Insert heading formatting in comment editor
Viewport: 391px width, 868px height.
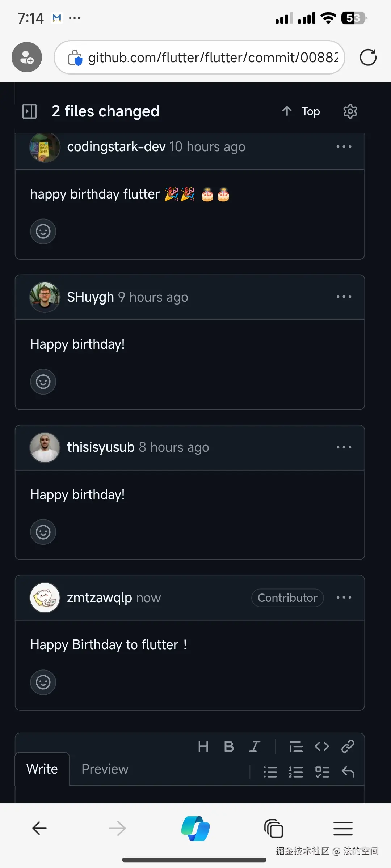(203, 746)
